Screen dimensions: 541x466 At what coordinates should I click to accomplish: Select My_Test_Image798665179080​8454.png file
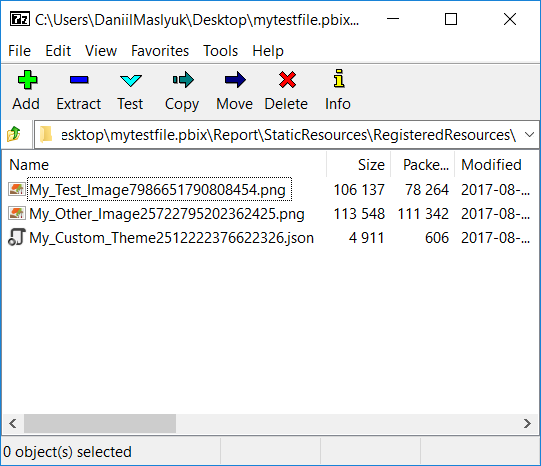(157, 189)
